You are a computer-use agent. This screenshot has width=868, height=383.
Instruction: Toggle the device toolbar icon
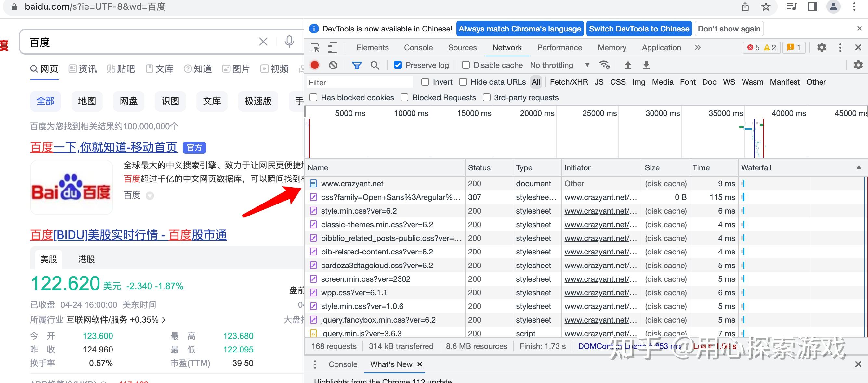tap(332, 48)
